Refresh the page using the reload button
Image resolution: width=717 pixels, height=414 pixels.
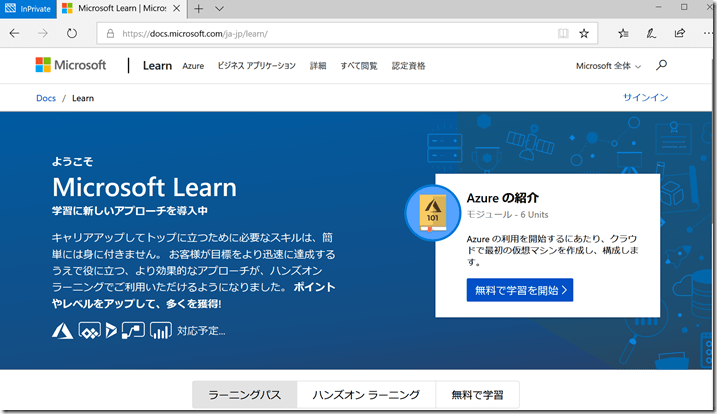(72, 33)
